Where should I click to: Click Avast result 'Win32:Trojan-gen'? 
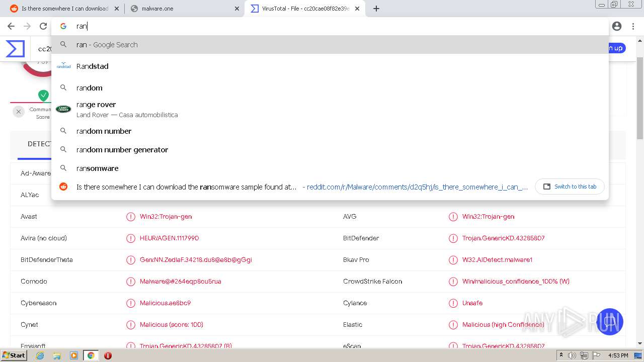tap(166, 217)
